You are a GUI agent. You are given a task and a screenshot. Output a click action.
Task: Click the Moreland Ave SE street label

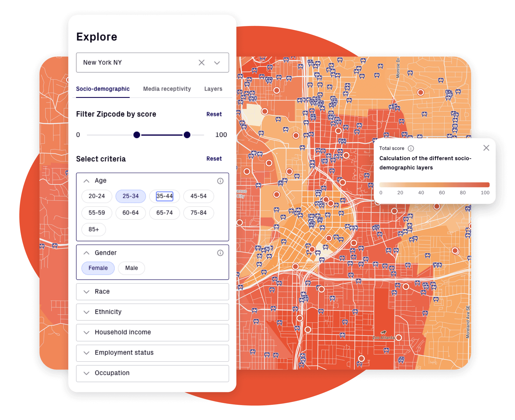[x=468, y=322]
